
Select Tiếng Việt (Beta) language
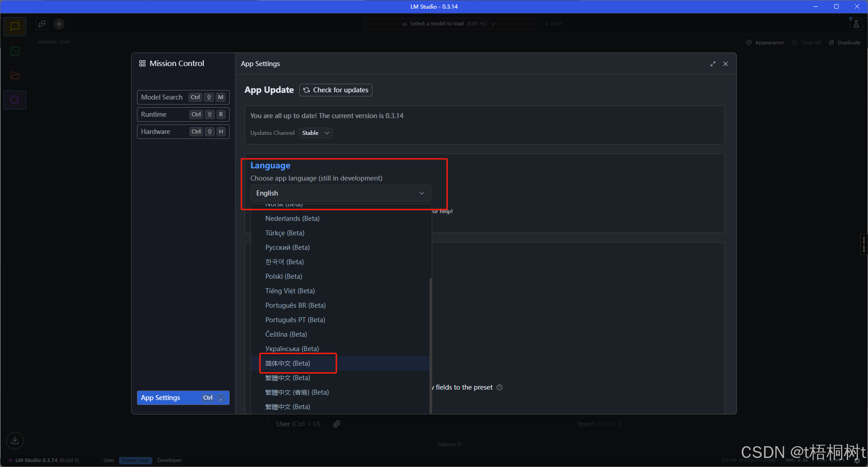click(x=340, y=291)
